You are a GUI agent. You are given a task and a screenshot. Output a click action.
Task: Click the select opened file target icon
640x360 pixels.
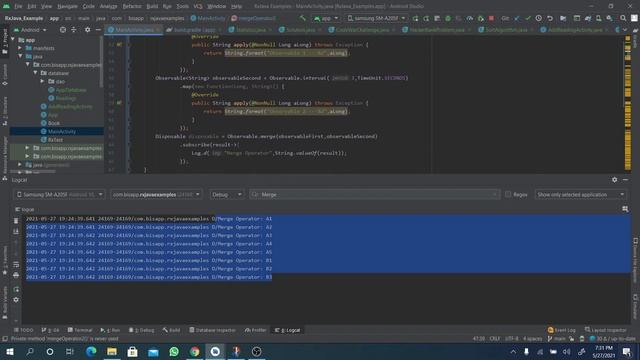pos(62,30)
